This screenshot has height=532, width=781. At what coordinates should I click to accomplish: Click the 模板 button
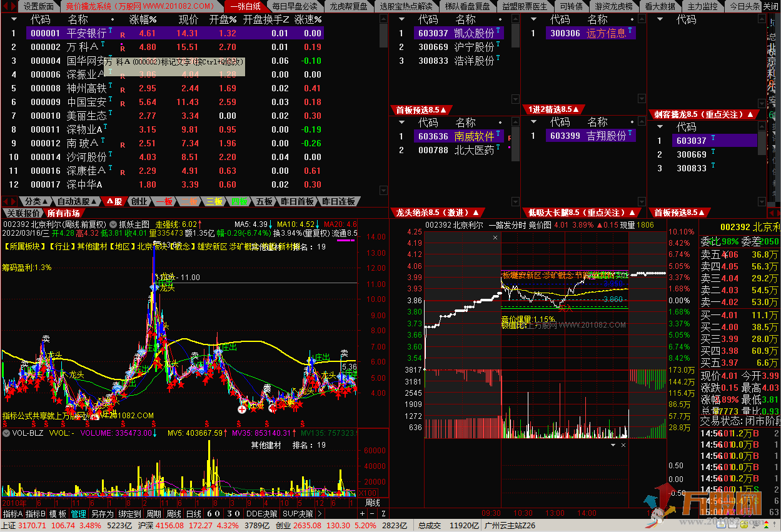click(x=58, y=513)
